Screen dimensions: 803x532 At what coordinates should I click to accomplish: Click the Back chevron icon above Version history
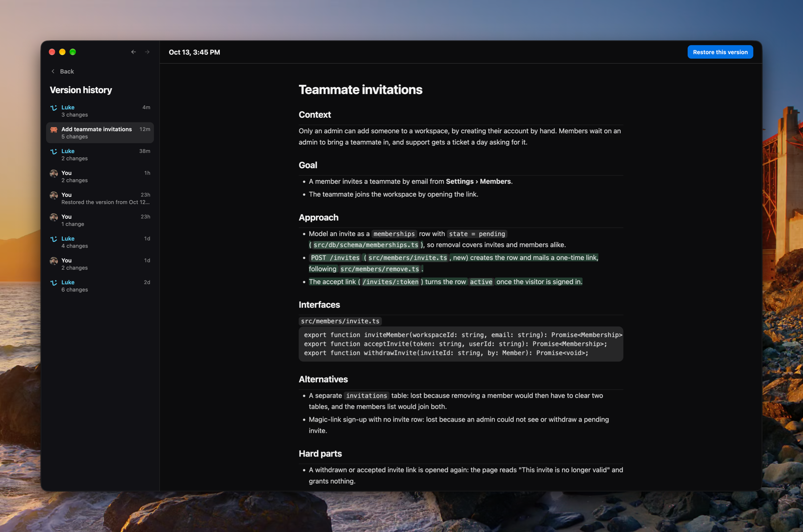(x=53, y=71)
